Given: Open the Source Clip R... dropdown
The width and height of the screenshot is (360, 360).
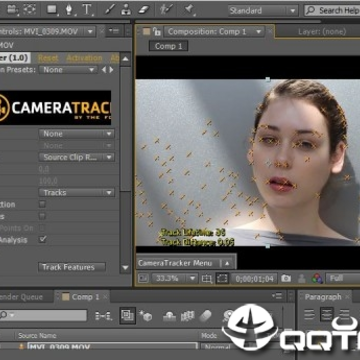Looking at the screenshot, I should coord(77,157).
